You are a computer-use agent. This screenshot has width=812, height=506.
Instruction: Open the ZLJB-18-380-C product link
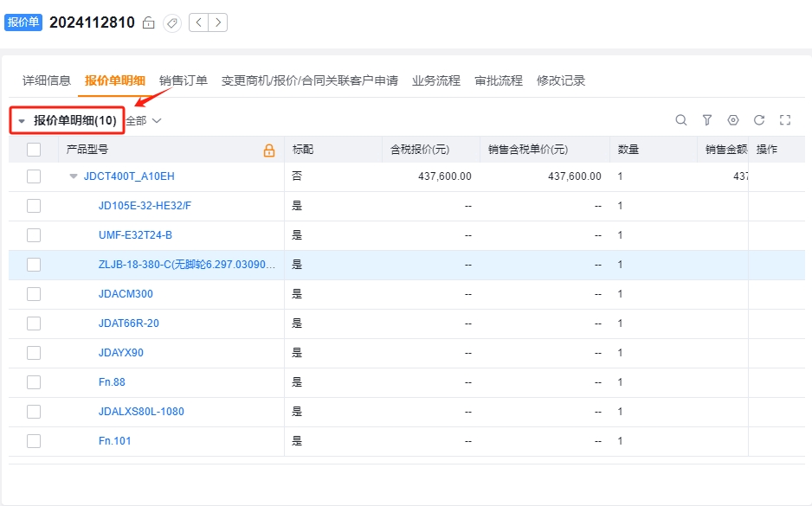pos(187,265)
